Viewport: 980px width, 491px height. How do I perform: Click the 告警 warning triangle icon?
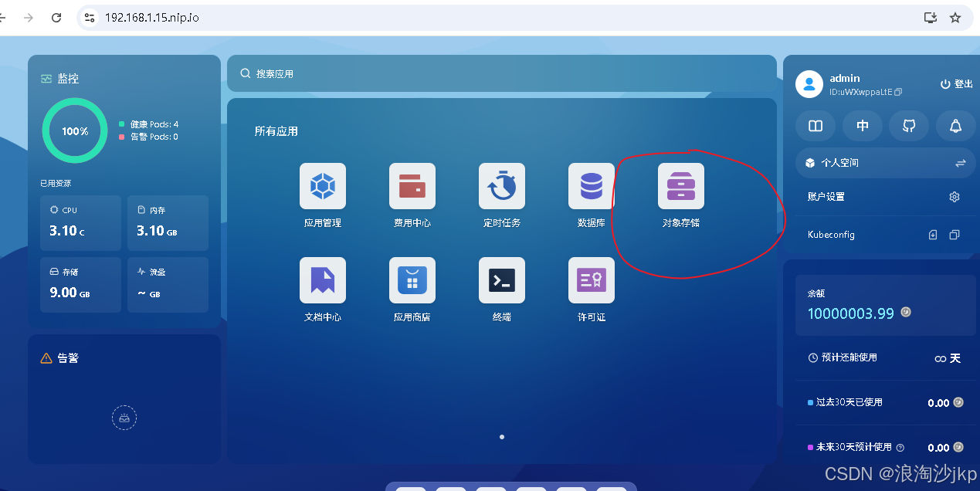46,358
